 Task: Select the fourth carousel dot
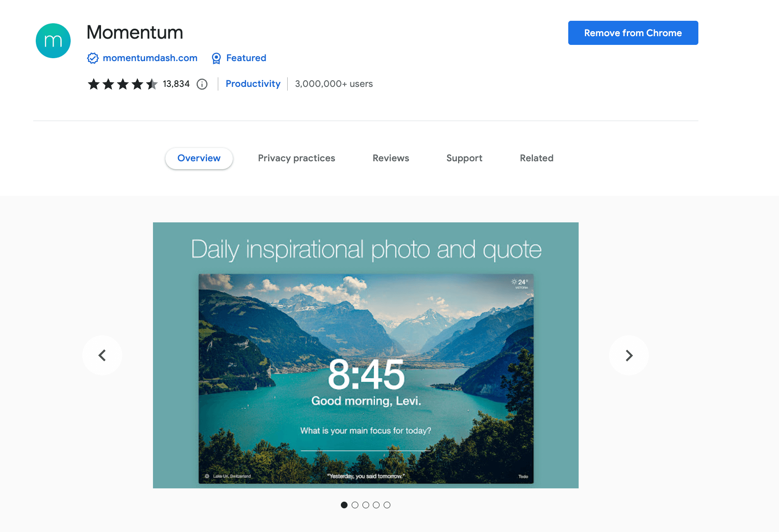point(376,505)
